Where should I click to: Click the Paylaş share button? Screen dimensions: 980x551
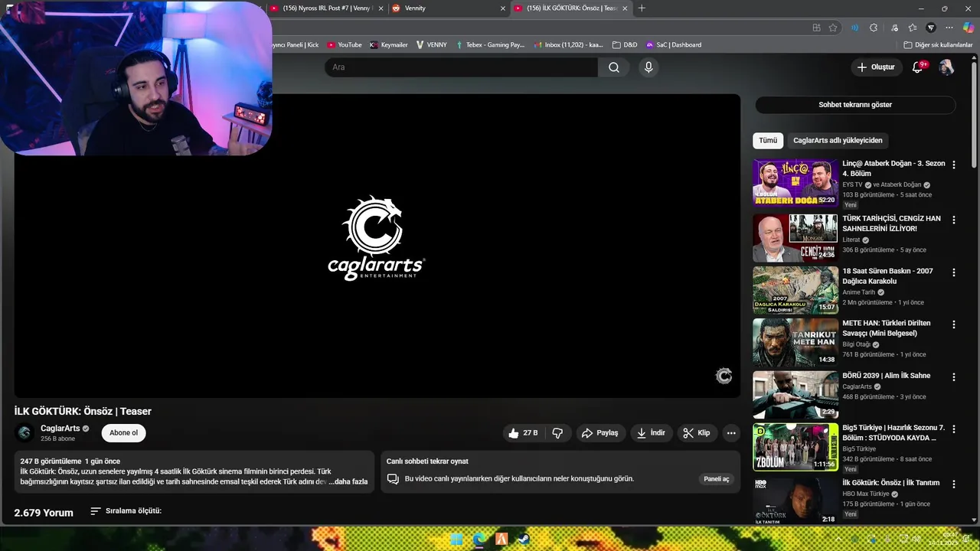[x=600, y=433]
